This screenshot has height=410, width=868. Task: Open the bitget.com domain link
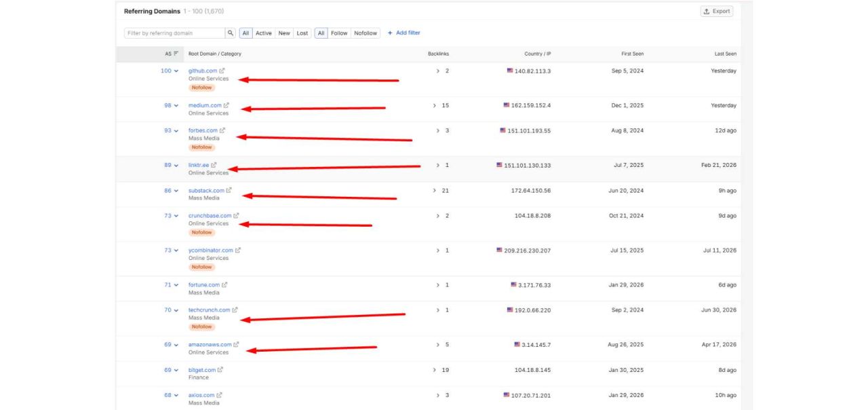click(x=202, y=370)
